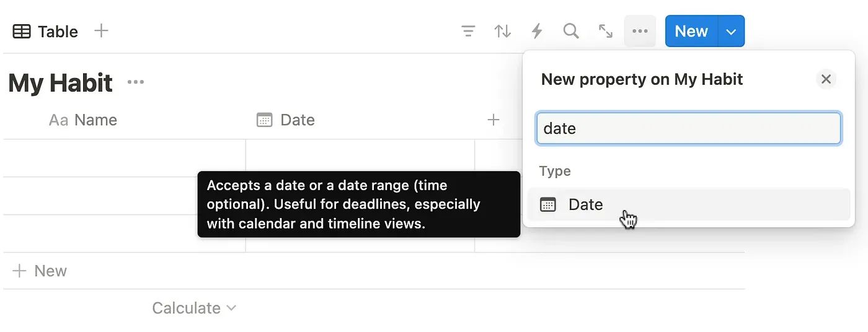Focus the property search field

point(689,128)
